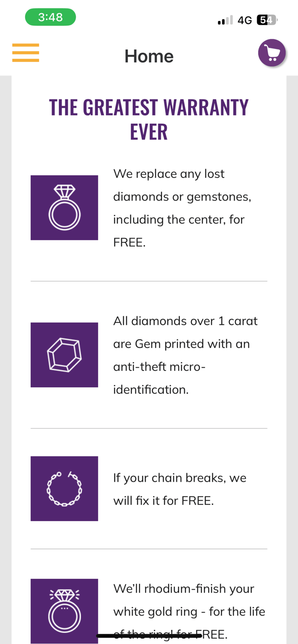Screen dimensions: 298x644
Task: Tap the broken chain repair icon
Action: 64,488
